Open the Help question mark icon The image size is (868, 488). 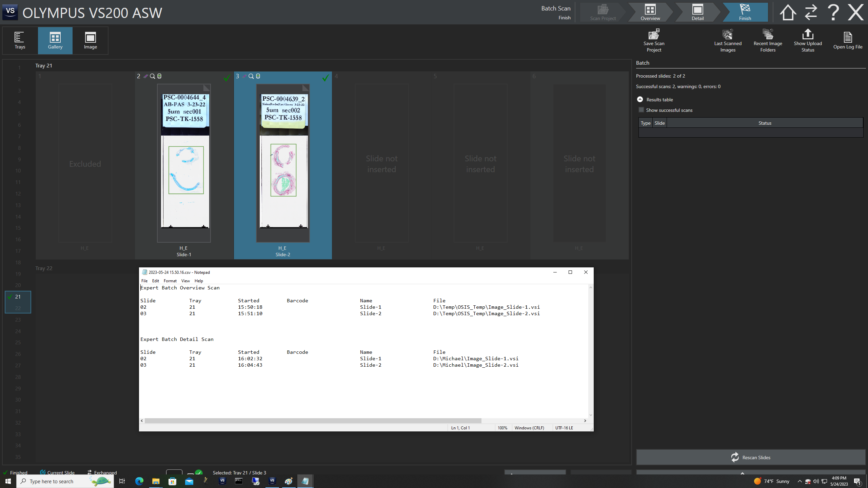point(833,13)
